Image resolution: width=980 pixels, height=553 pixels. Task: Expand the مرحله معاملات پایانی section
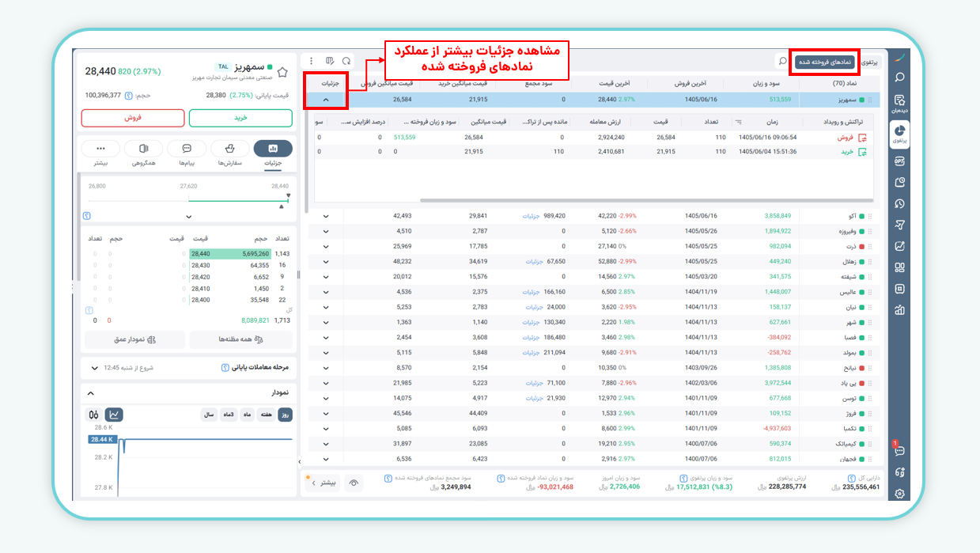[x=95, y=368]
